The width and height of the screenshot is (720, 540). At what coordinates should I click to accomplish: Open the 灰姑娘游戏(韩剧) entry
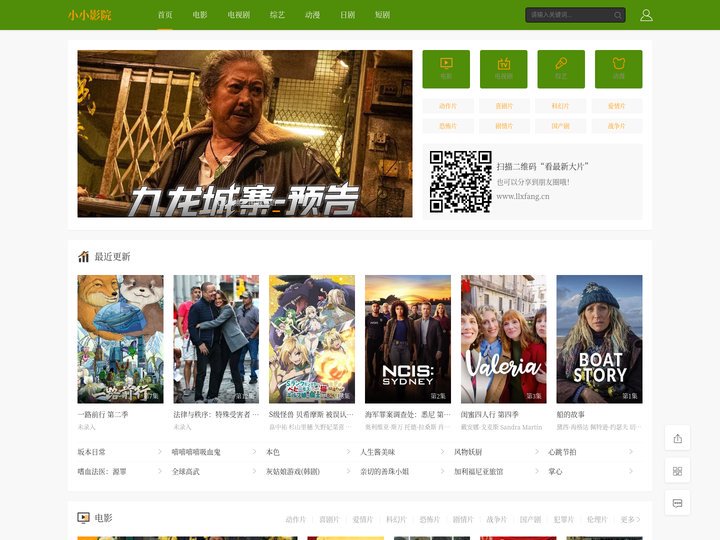pos(293,472)
